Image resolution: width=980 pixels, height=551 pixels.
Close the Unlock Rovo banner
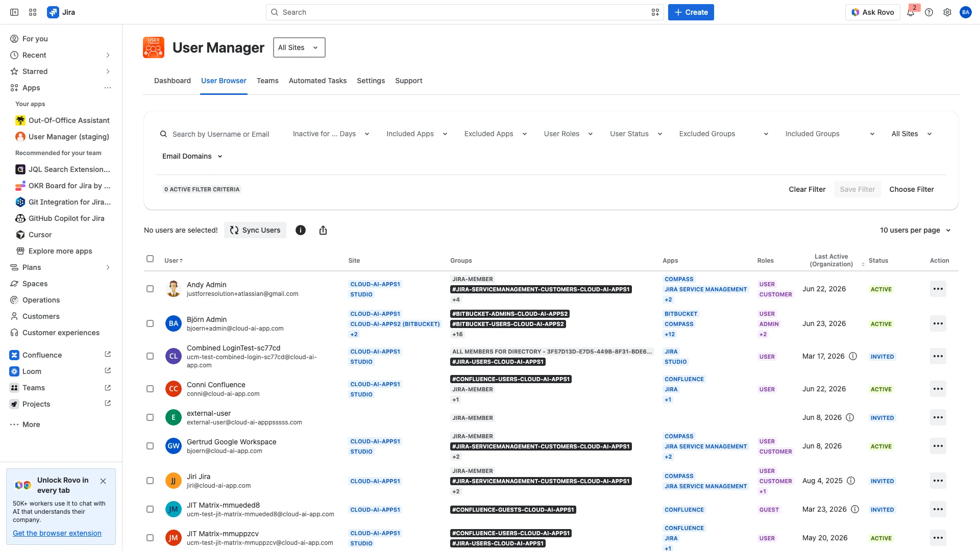pyautogui.click(x=103, y=481)
